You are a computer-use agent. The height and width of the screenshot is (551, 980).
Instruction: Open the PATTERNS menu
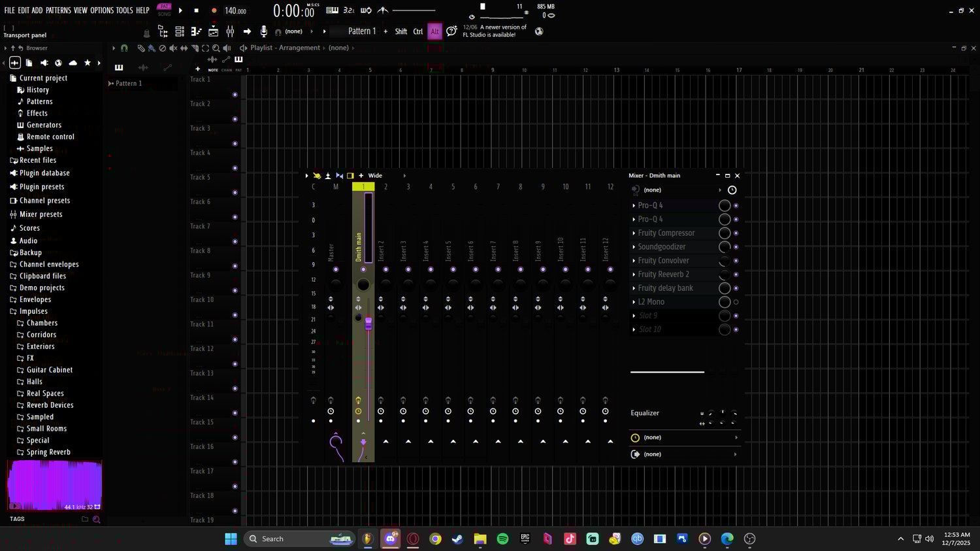58,10
